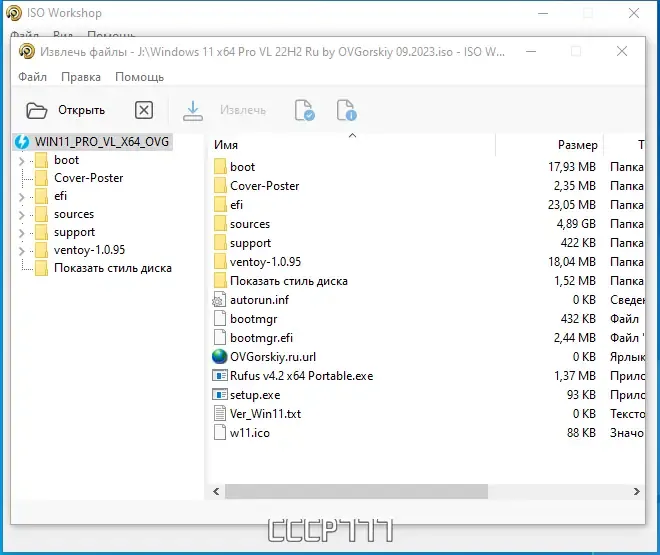The width and height of the screenshot is (660, 555).
Task: Click the Показать стиль диска folder icon in file list
Action: coord(220,281)
